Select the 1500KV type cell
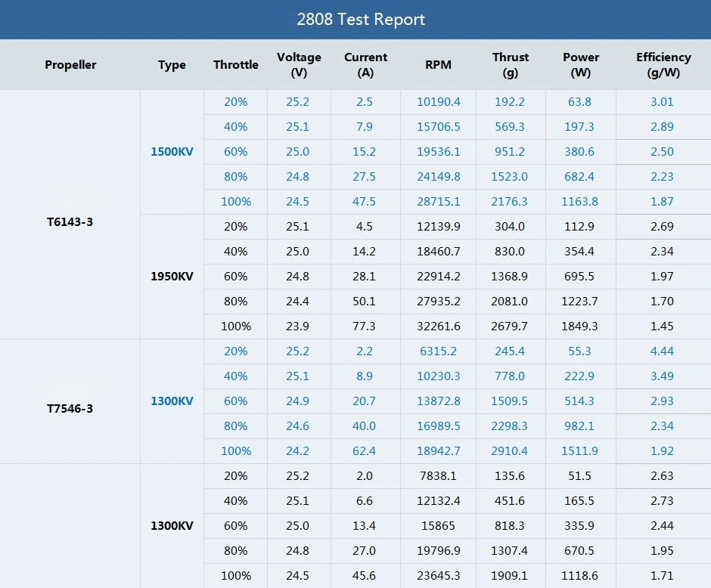The height and width of the screenshot is (588, 711). [x=172, y=152]
